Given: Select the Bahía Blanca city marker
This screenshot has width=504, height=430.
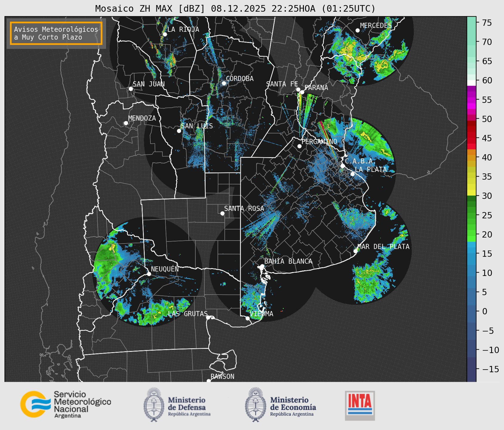Looking at the screenshot, I should (x=262, y=266).
